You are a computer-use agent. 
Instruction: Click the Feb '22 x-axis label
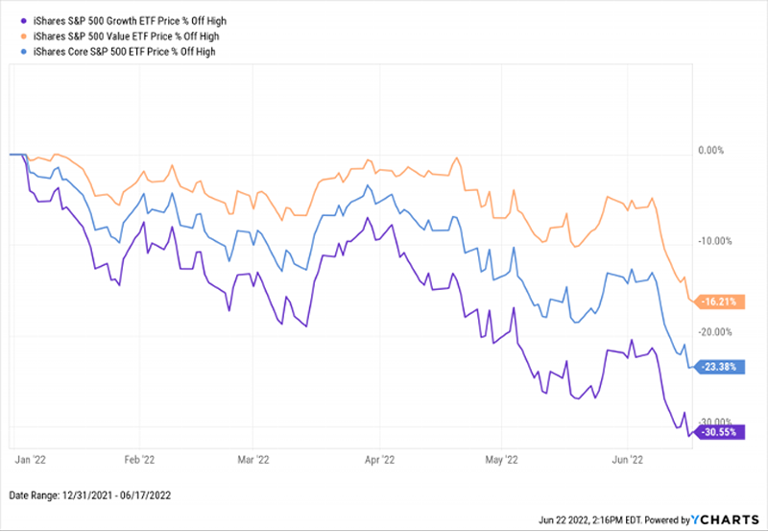point(140,460)
